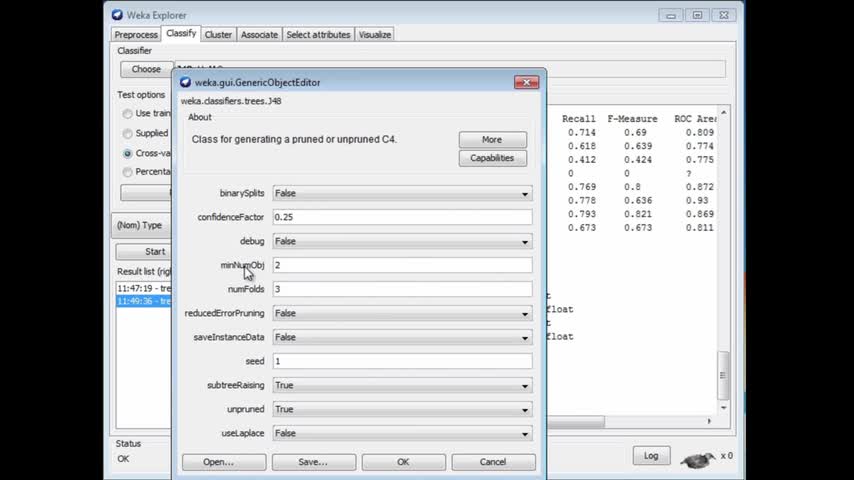Screen dimensions: 854x480
Task: Open the binarySplits dropdown
Action: pyautogui.click(x=402, y=193)
